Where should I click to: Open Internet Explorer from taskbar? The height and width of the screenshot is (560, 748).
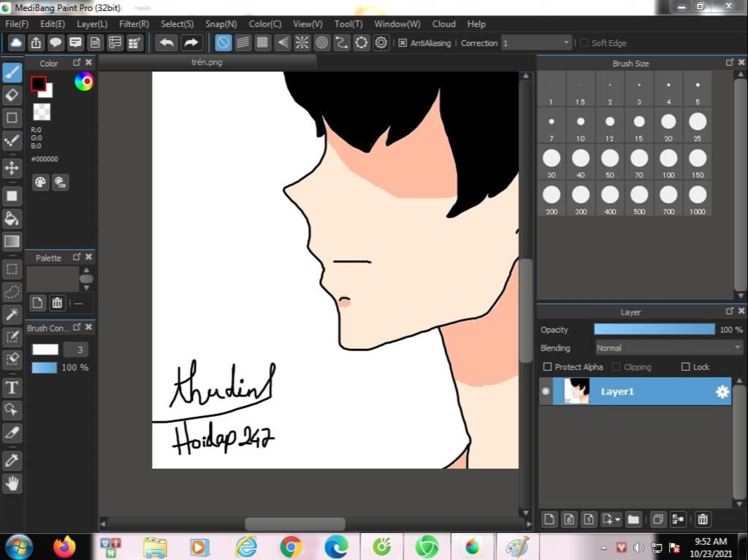(x=245, y=547)
